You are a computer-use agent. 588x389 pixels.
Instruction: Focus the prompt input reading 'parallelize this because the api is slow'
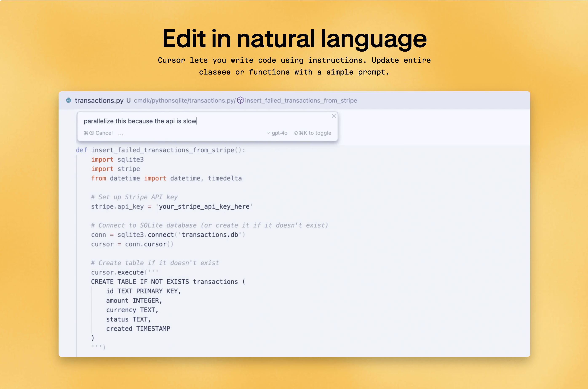[x=140, y=121]
